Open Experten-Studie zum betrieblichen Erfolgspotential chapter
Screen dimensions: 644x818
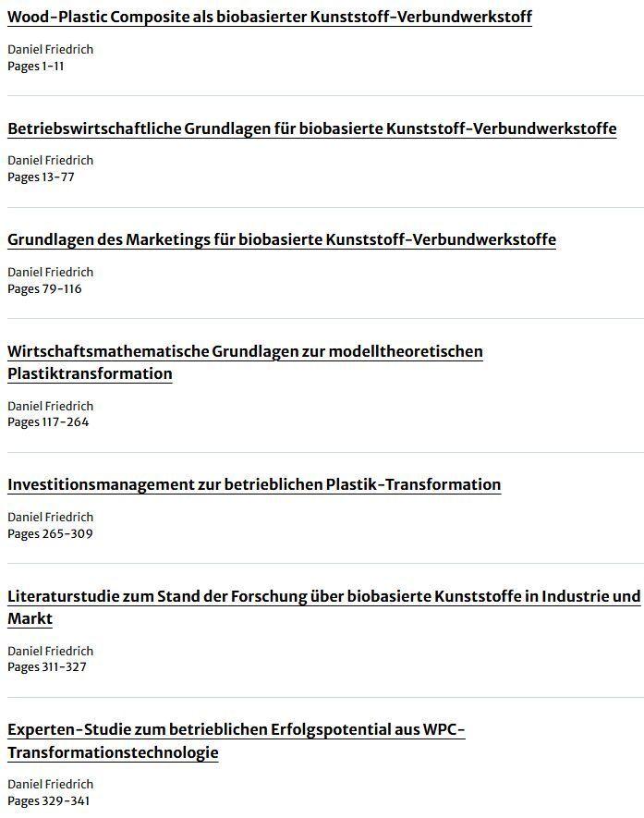pos(237,740)
